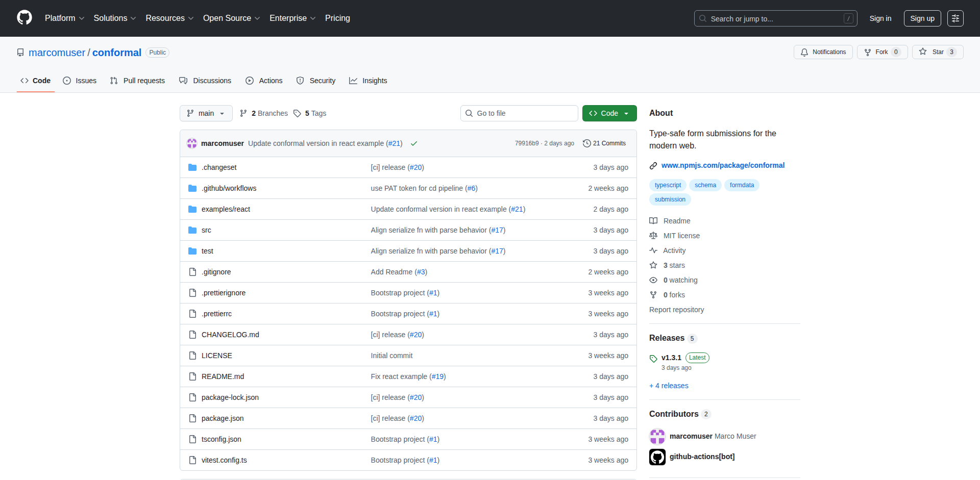The image size is (980, 480).
Task: Open the Enterprise dropdown menu
Action: tap(292, 18)
